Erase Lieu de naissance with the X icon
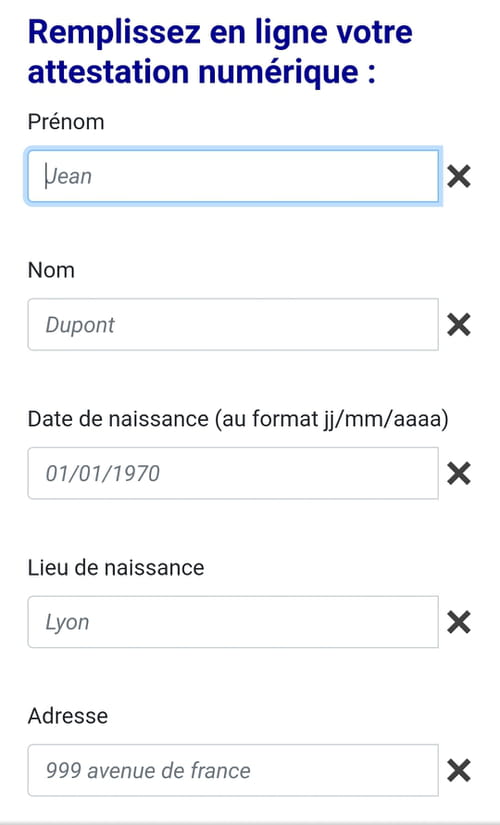The height and width of the screenshot is (825, 500). tap(458, 622)
